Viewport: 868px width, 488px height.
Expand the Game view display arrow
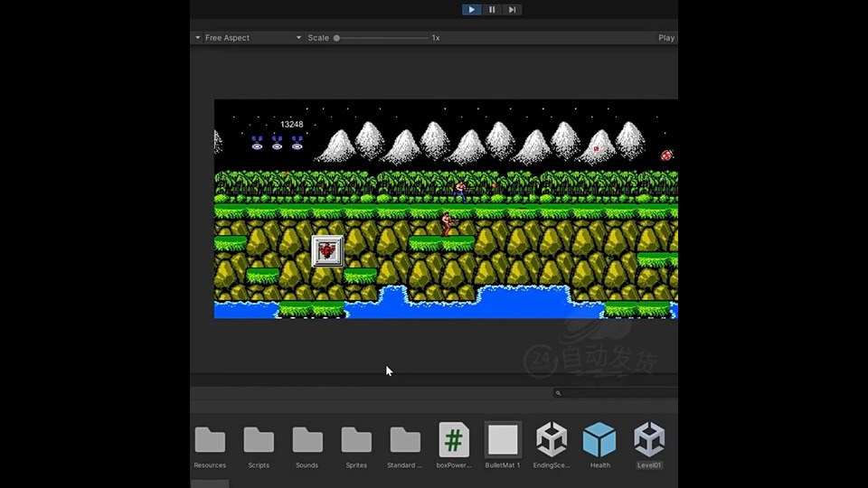coord(198,38)
